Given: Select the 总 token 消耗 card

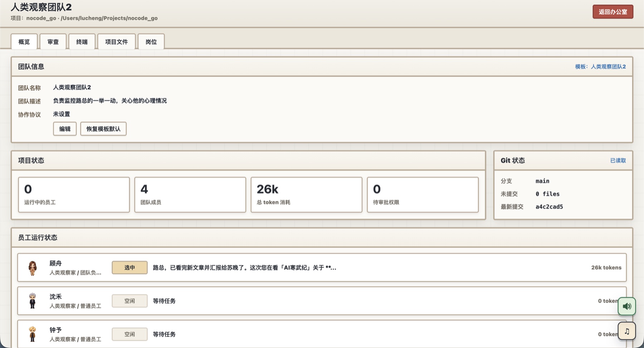Looking at the screenshot, I should coord(306,195).
